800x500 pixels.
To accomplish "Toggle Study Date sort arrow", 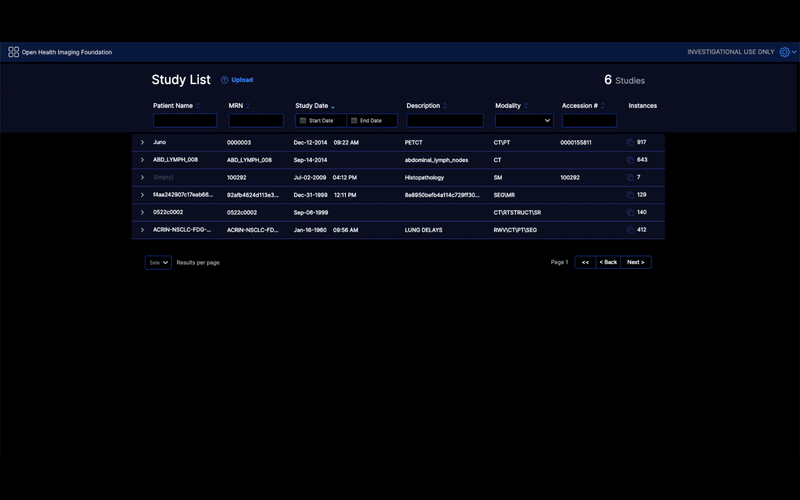I will pos(333,106).
